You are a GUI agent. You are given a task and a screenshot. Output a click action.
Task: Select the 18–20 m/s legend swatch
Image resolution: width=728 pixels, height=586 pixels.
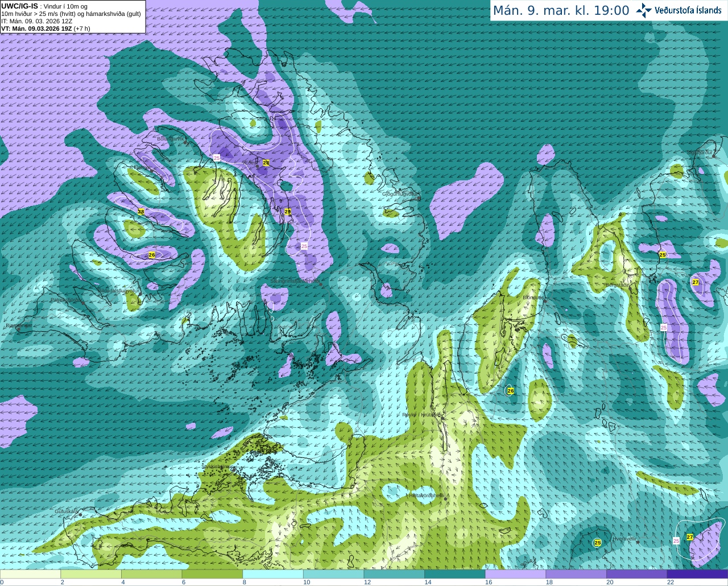coord(576,574)
